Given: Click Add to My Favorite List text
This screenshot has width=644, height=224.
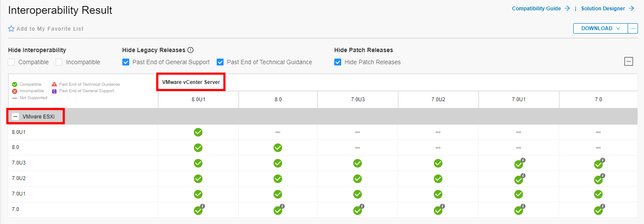Looking at the screenshot, I should 50,29.
